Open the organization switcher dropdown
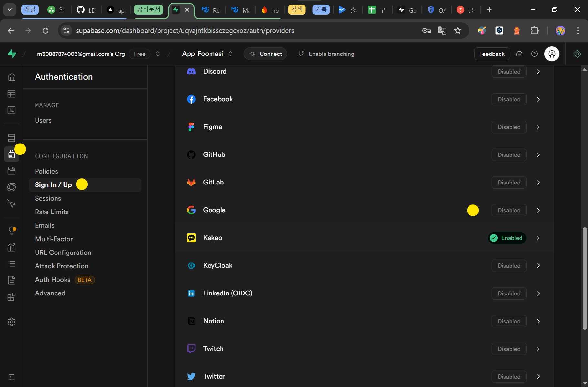588x387 pixels. click(158, 54)
